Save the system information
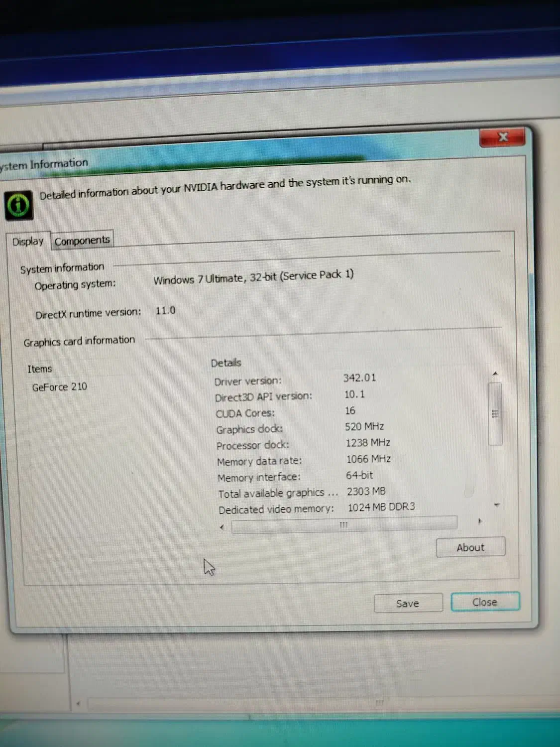The height and width of the screenshot is (747, 560). (408, 603)
